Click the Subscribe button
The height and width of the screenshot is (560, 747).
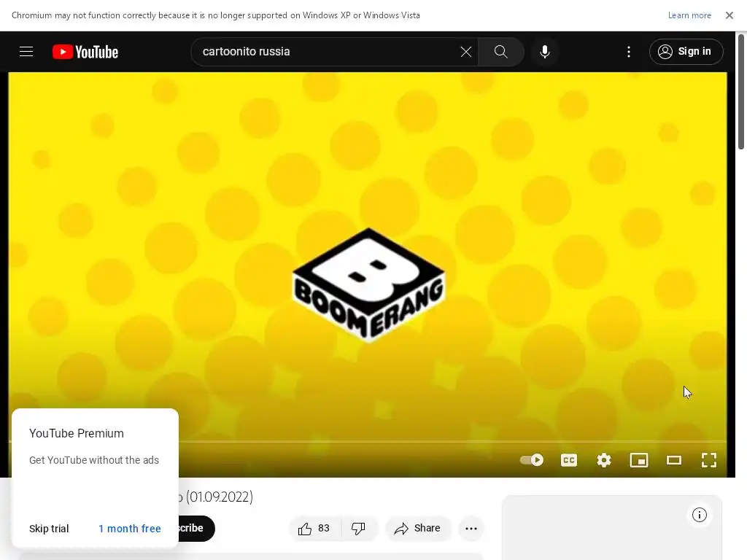pyautogui.click(x=196, y=528)
